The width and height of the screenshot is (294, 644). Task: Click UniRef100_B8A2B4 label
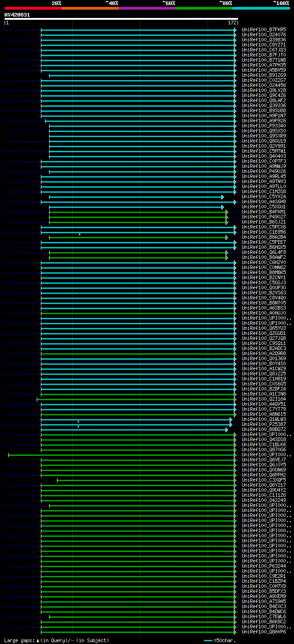click(x=264, y=237)
